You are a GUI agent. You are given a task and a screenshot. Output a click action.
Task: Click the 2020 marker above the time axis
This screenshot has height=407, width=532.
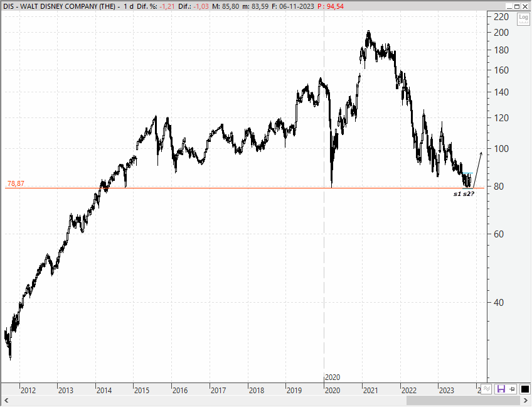332,377
